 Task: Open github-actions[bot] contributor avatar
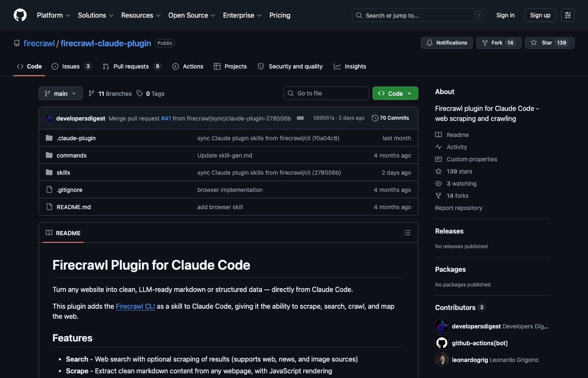point(441,343)
